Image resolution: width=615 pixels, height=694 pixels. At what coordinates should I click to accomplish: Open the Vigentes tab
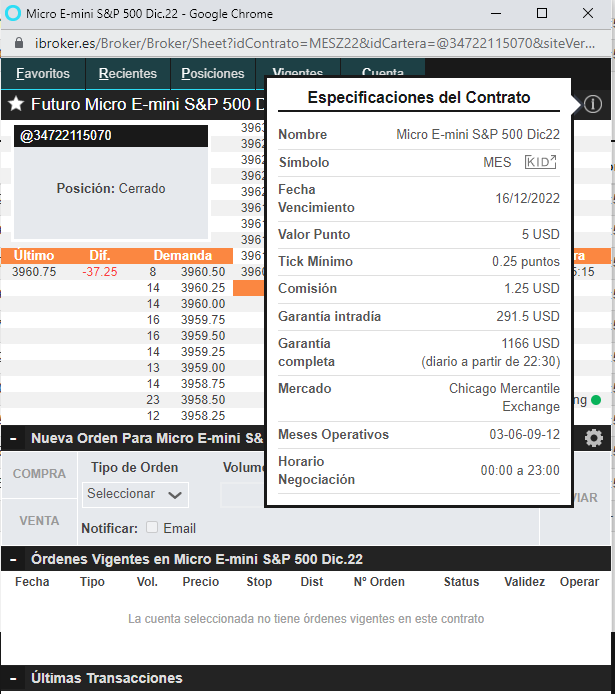click(x=298, y=69)
